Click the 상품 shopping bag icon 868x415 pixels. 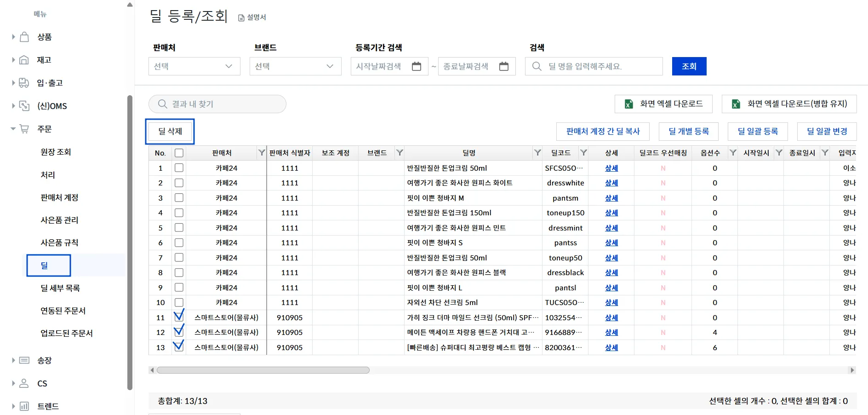pos(24,37)
